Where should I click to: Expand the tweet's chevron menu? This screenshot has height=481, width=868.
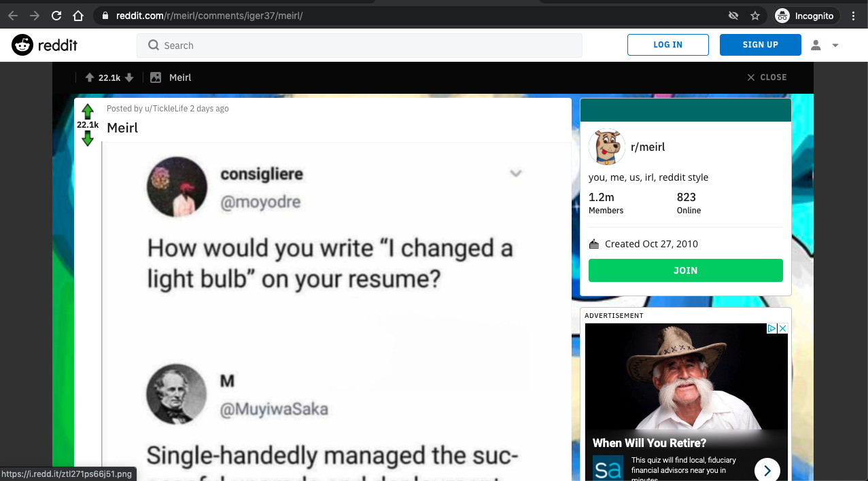click(516, 173)
